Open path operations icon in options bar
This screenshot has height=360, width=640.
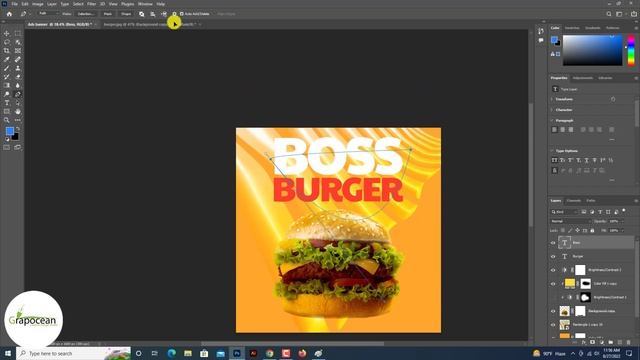142,14
